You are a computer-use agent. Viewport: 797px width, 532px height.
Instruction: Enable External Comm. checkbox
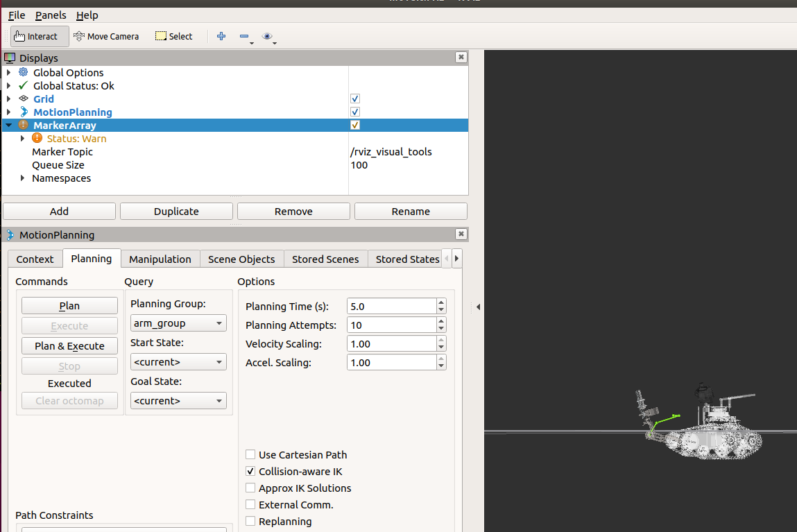click(250, 504)
